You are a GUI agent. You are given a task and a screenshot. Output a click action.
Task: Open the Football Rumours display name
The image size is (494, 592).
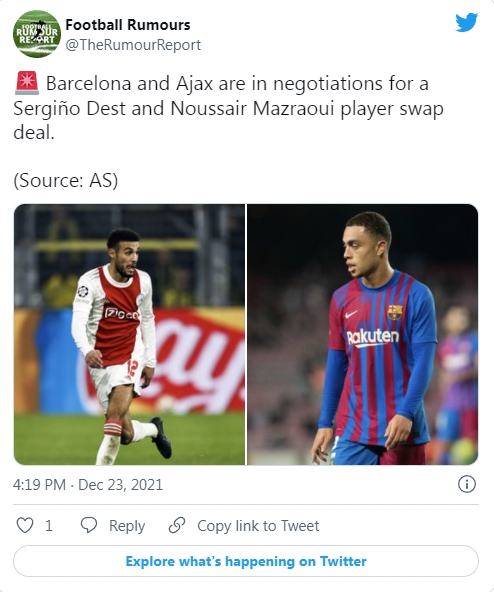128,25
